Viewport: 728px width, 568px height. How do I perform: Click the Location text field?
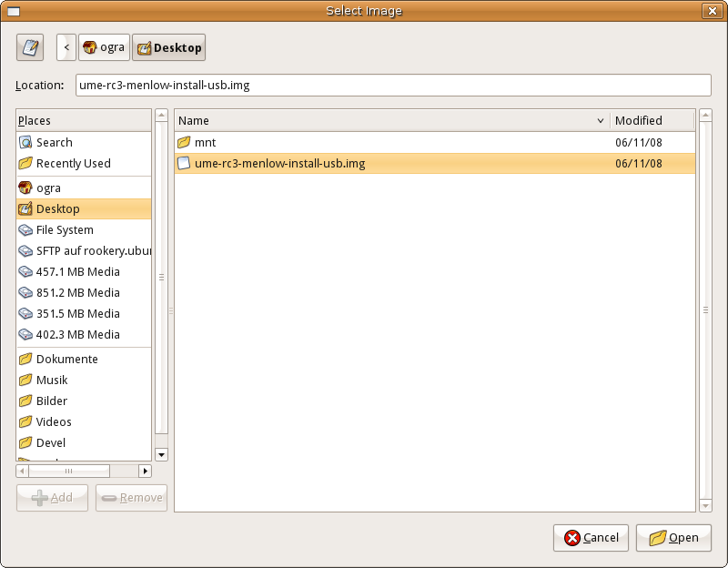tap(392, 85)
